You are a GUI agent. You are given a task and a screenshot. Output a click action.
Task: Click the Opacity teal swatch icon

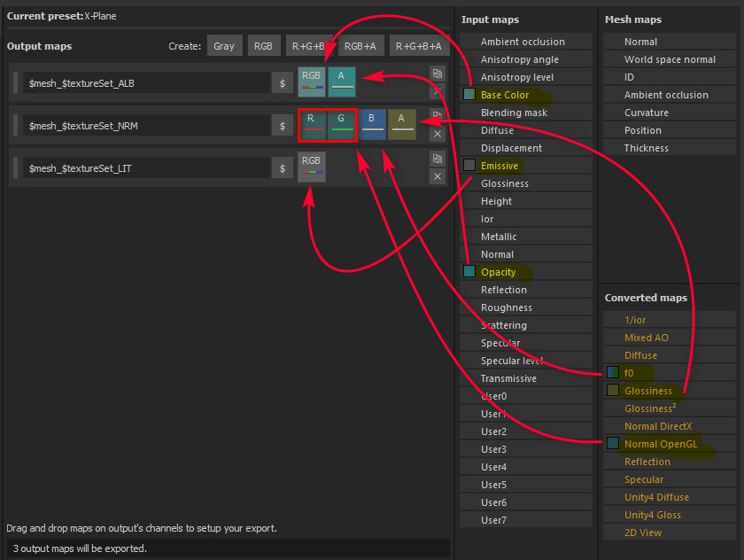click(469, 271)
